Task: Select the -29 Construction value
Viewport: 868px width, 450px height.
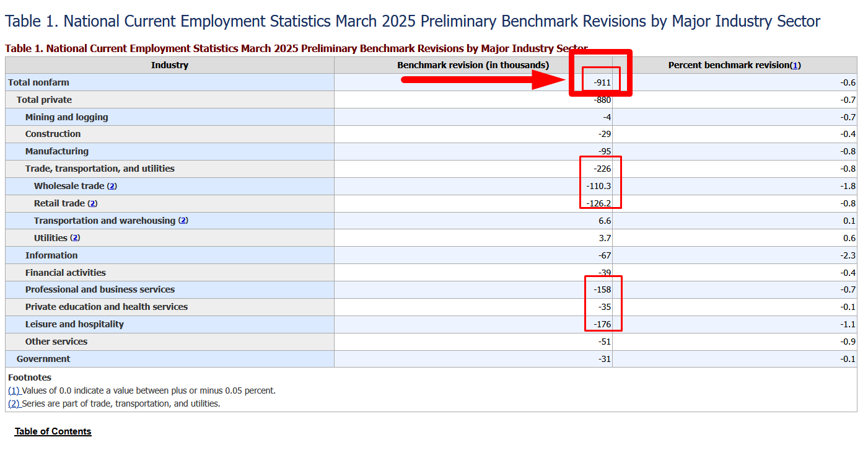Action: pyautogui.click(x=605, y=134)
